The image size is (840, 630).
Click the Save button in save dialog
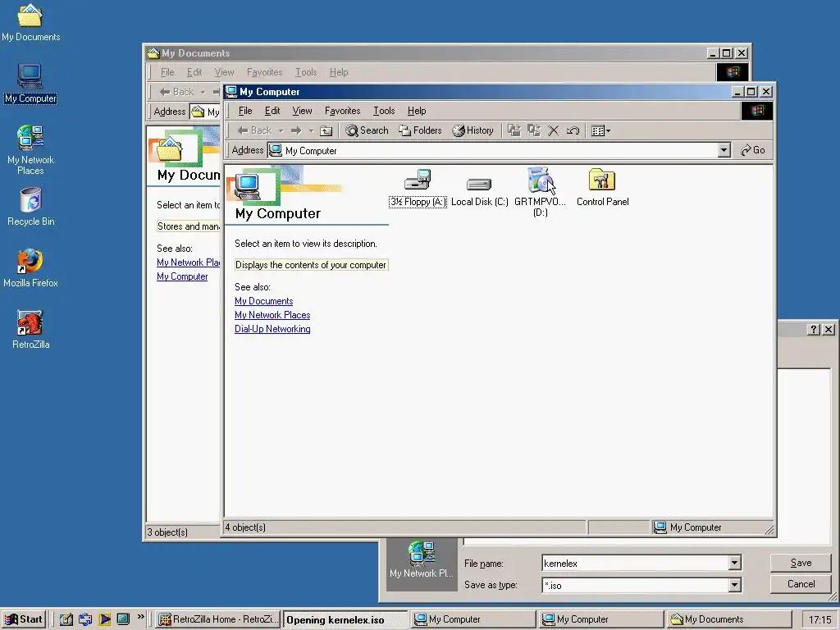[801, 563]
